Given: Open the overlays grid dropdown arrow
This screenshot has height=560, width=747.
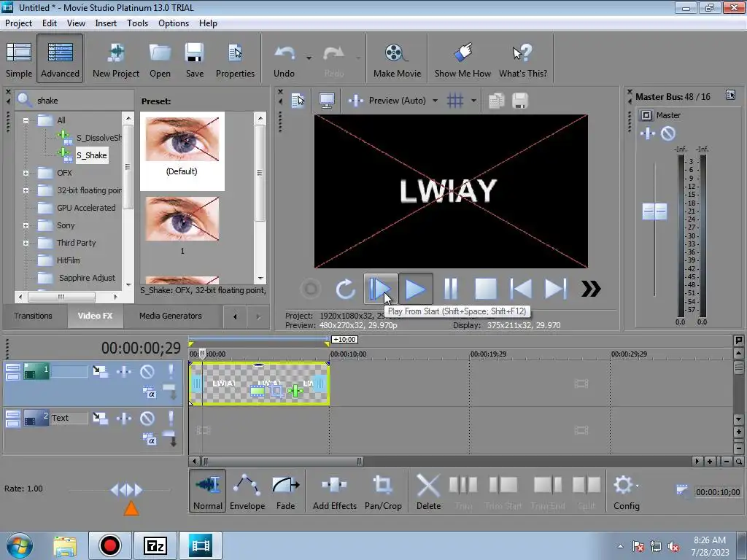Looking at the screenshot, I should (x=473, y=101).
